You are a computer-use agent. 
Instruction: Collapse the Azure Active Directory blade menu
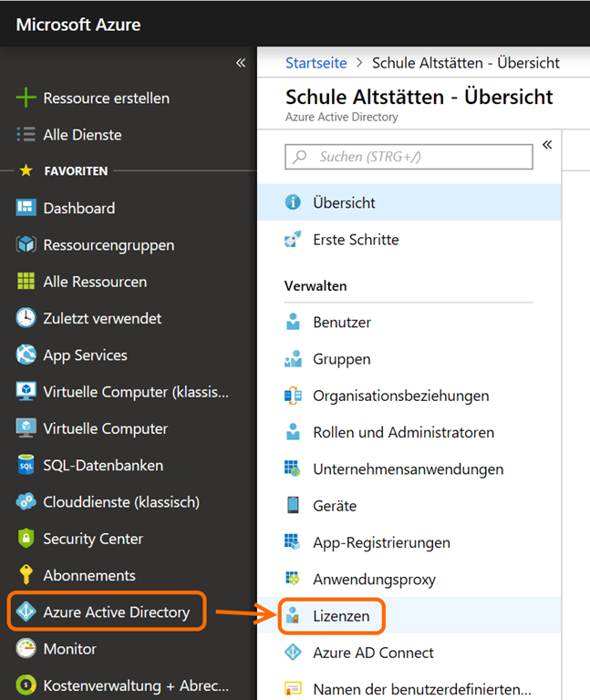click(547, 145)
